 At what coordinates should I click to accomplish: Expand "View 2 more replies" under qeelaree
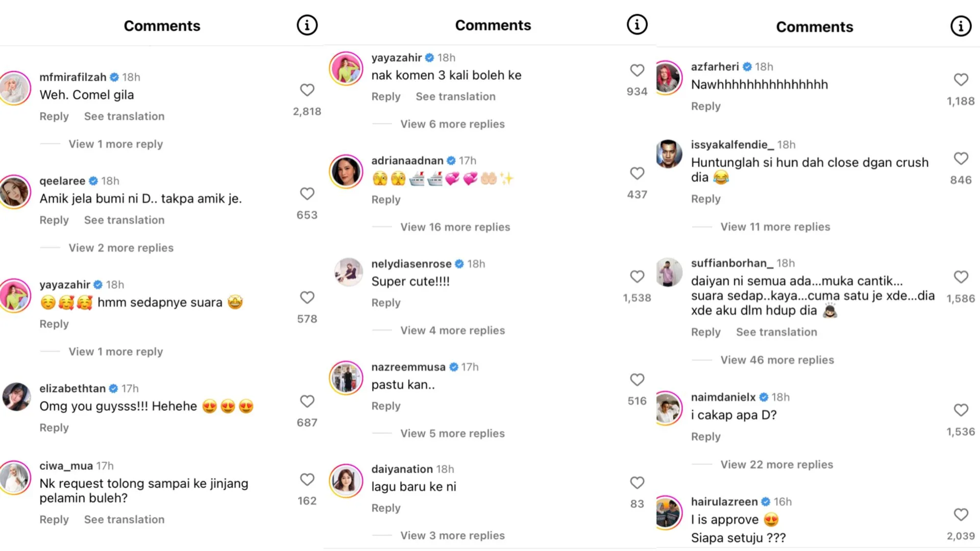coord(121,248)
